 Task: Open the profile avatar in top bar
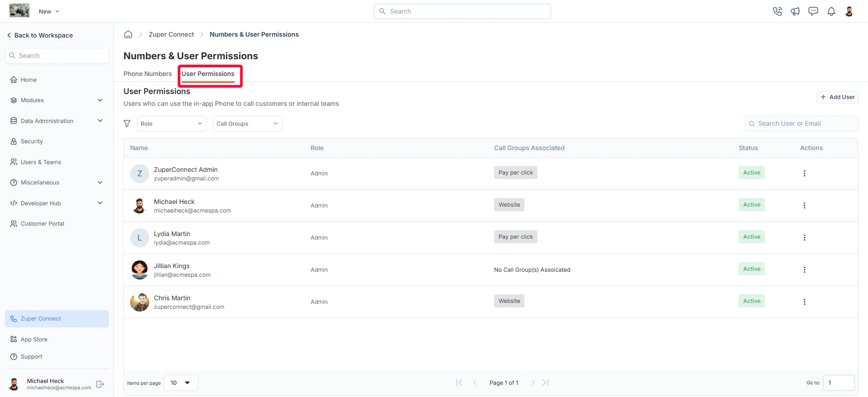click(849, 11)
